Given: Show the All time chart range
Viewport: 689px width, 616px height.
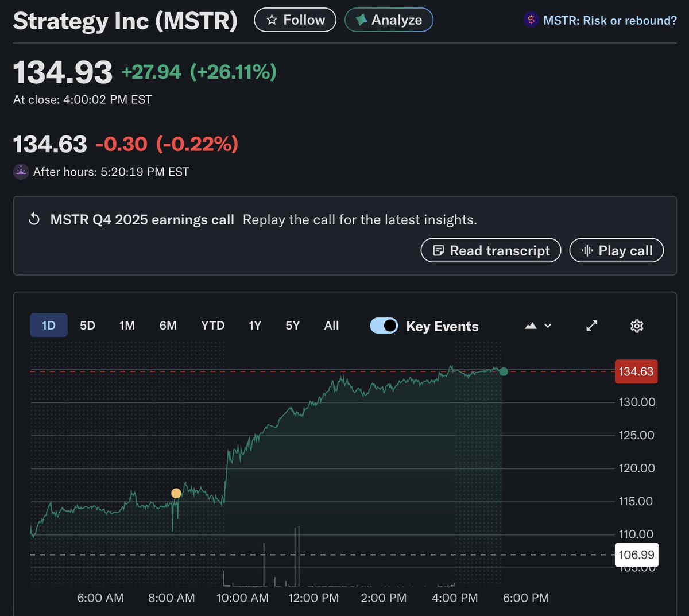Looking at the screenshot, I should coord(331,326).
